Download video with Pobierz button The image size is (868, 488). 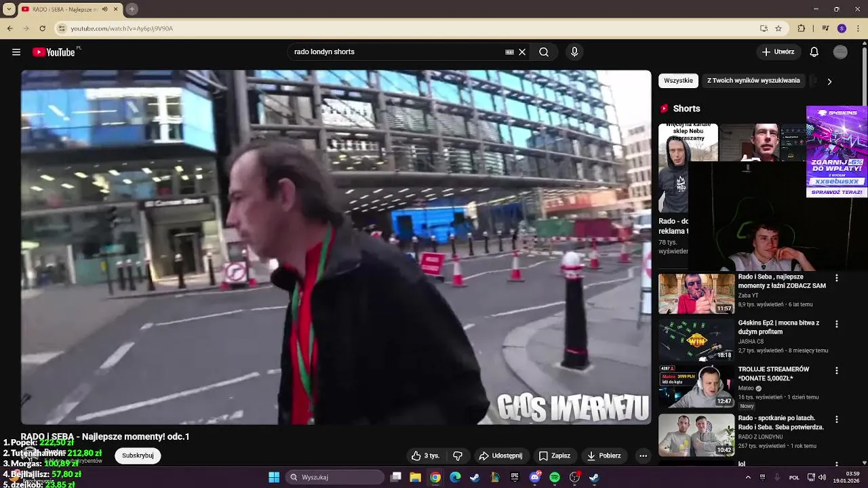604,455
